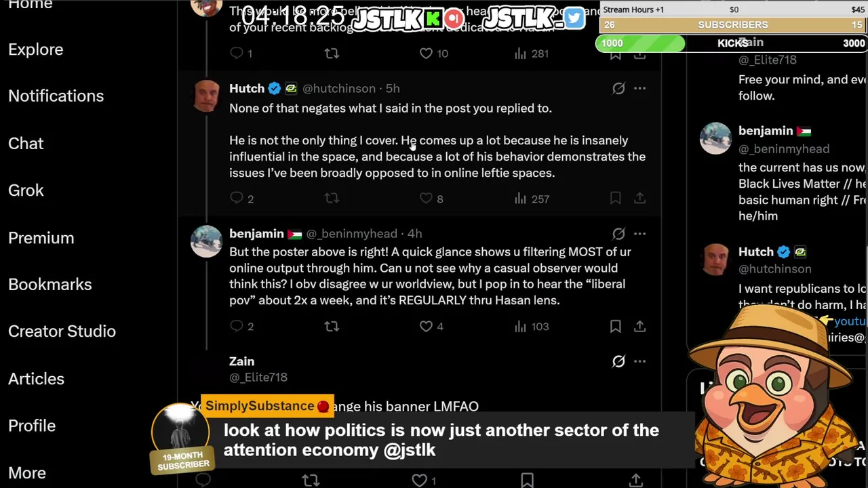This screenshot has height=488, width=868.
Task: Open @hutchinson profile handle link
Action: [338, 89]
